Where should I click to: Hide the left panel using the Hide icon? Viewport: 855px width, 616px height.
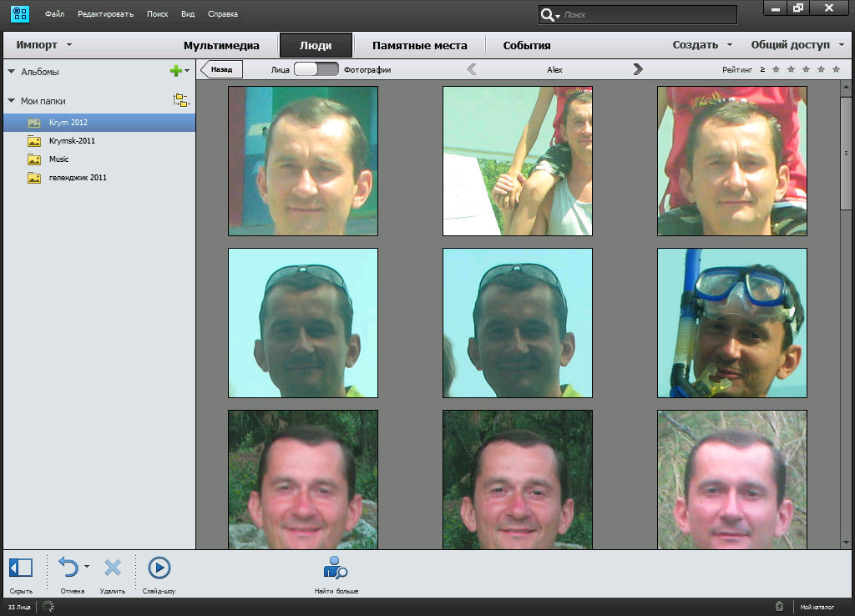pos(21,568)
